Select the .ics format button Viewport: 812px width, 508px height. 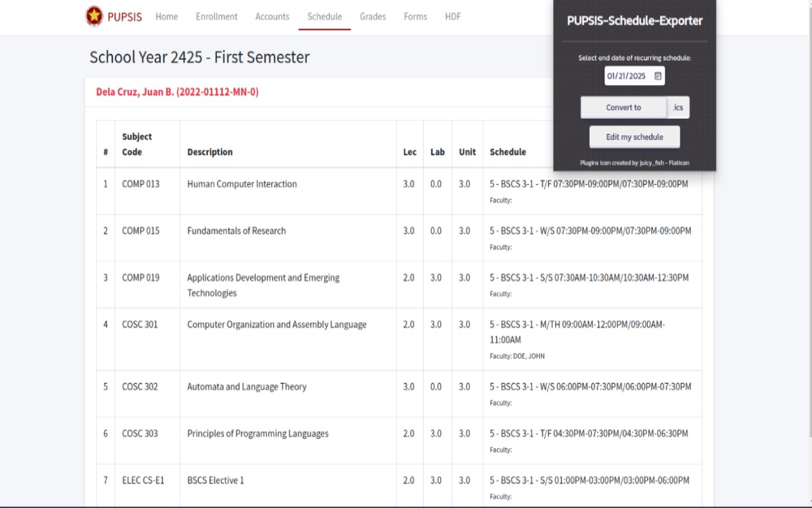pyautogui.click(x=678, y=107)
